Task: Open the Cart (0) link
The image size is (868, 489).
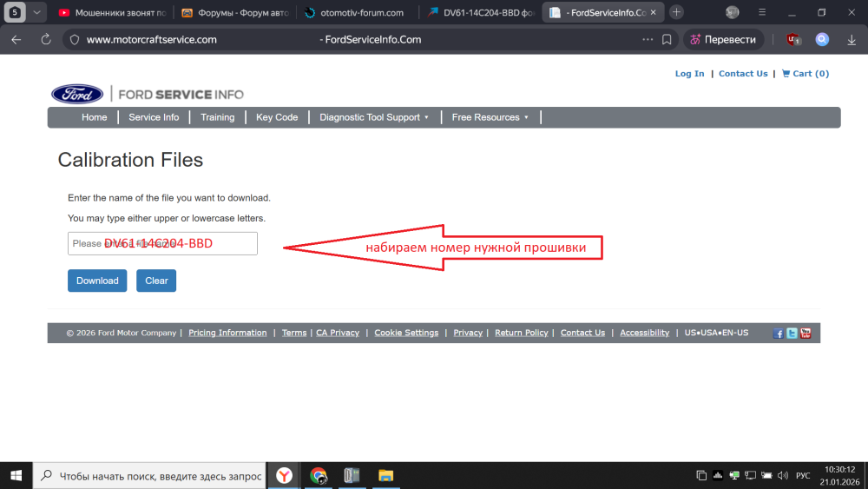Action: [806, 74]
